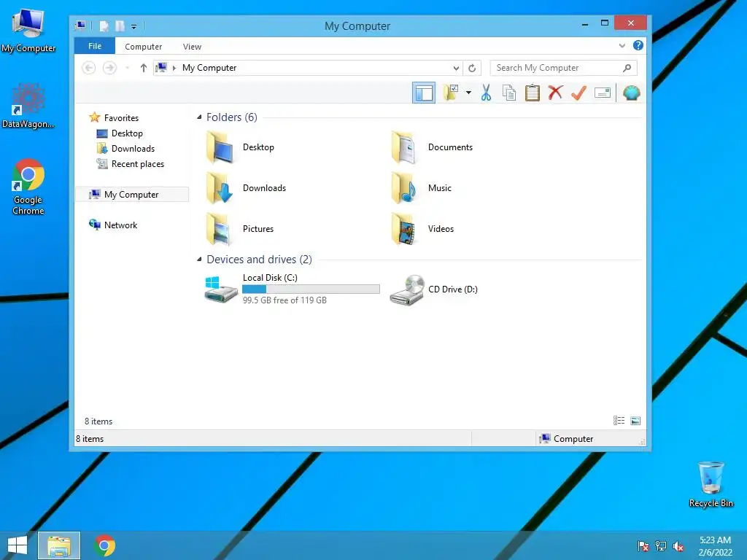Screen dimensions: 747x560
Task: Click the Rename toolbar icon
Action: [x=603, y=93]
